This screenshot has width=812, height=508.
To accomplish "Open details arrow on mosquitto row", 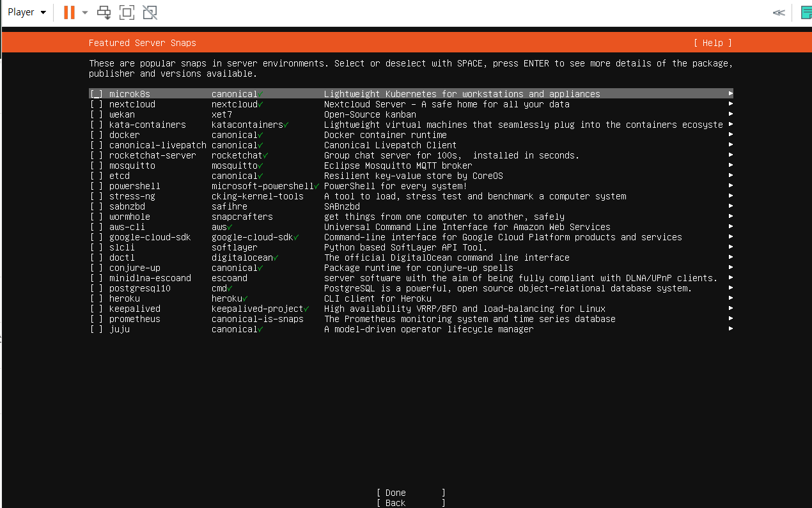I will [730, 165].
